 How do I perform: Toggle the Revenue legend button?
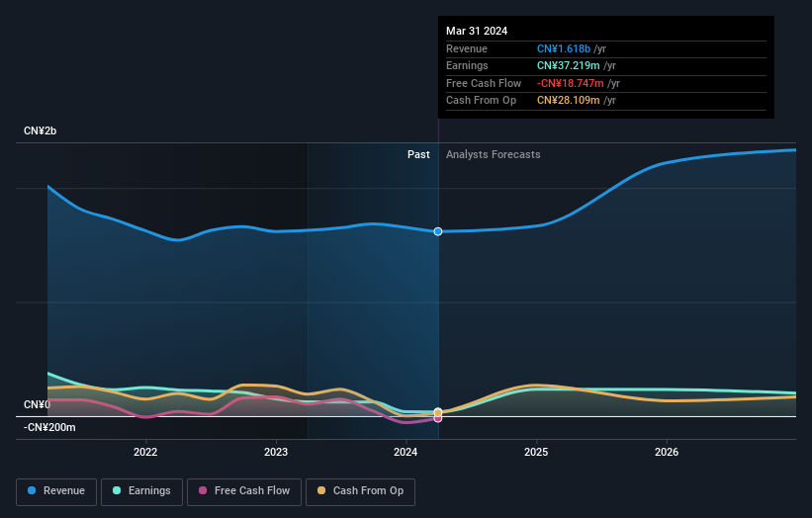coord(56,491)
